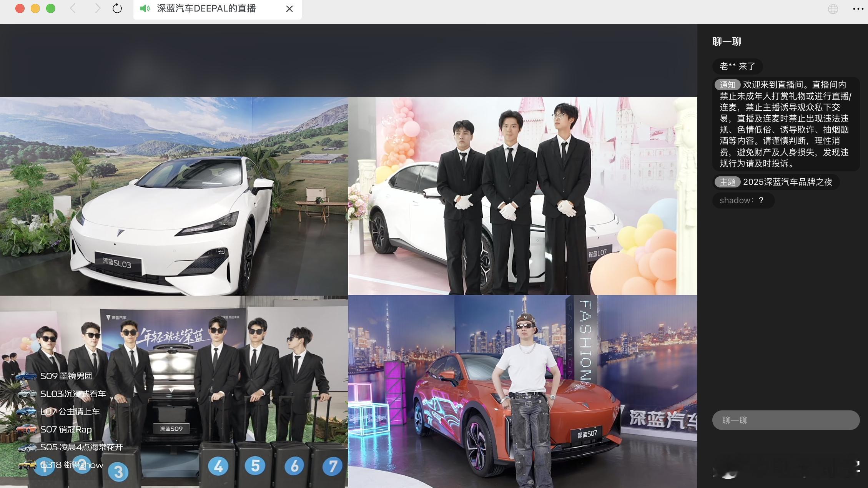Reload the live stream page
Image resolution: width=868 pixels, height=488 pixels.
tap(117, 8)
